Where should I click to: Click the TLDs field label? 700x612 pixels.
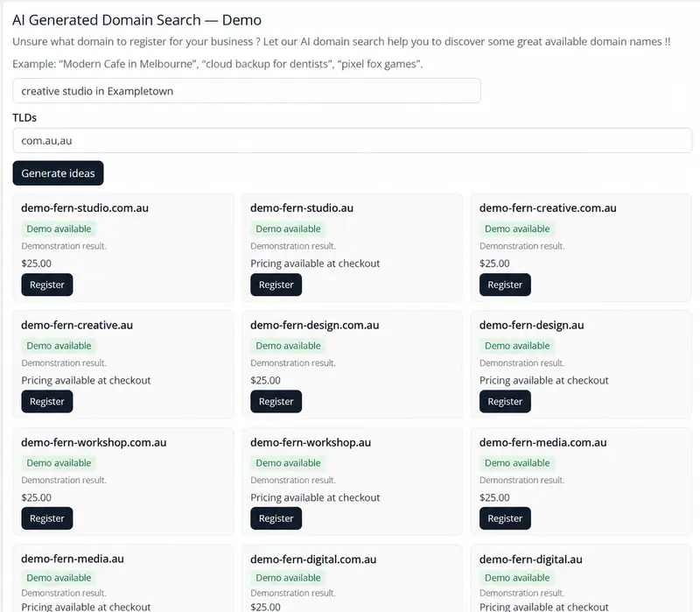click(24, 117)
